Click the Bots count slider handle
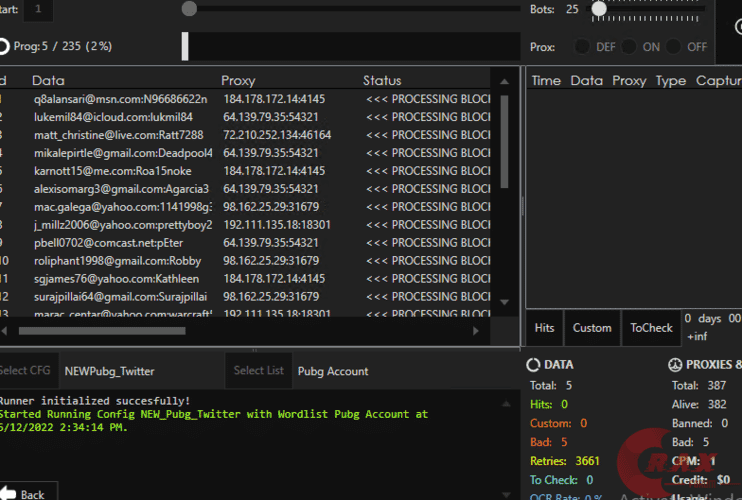Screen dimensions: 742x500 [x=599, y=9]
